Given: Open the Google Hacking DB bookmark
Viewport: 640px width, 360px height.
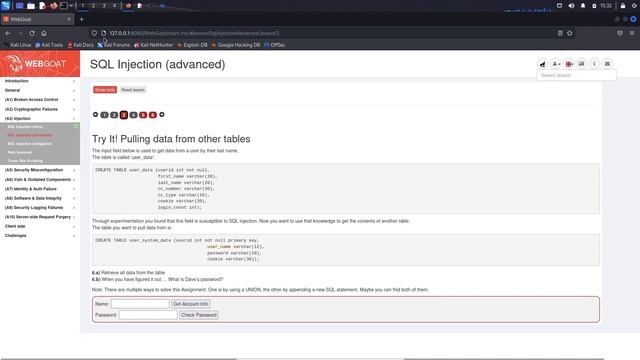Looking at the screenshot, I should (x=236, y=45).
